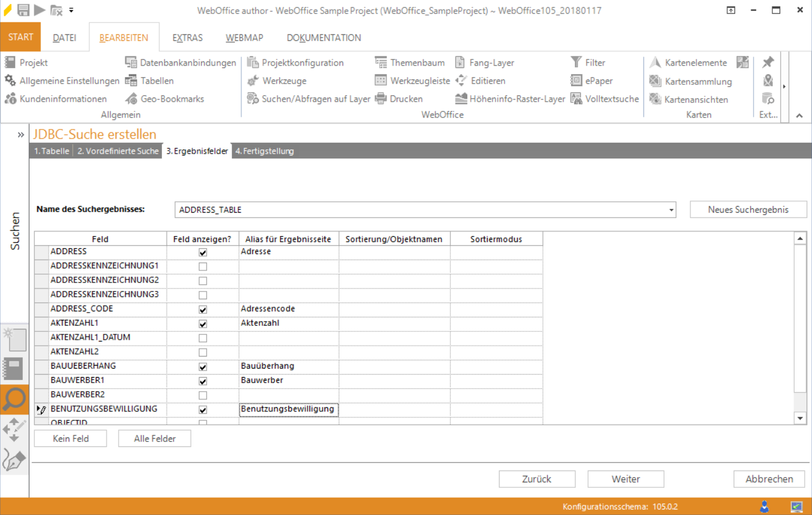Enable Feld anzeigen for ADDRESSKENNZEICHNUNG1
This screenshot has height=515, width=812.
(x=202, y=265)
